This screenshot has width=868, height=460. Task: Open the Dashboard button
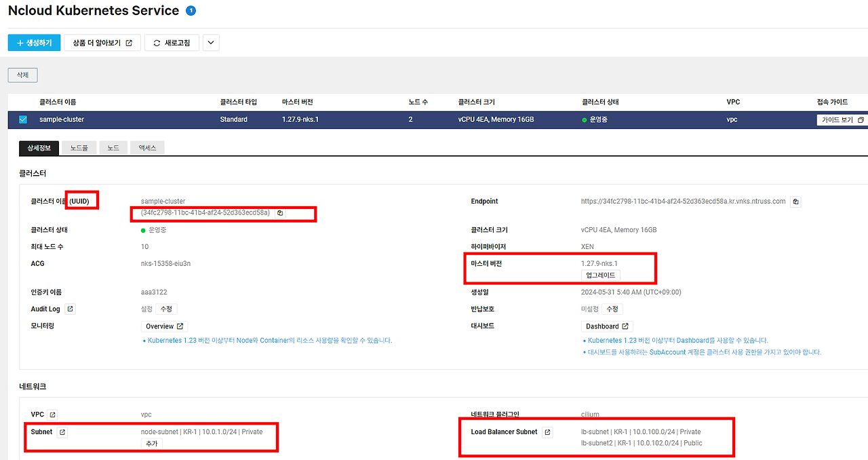607,326
